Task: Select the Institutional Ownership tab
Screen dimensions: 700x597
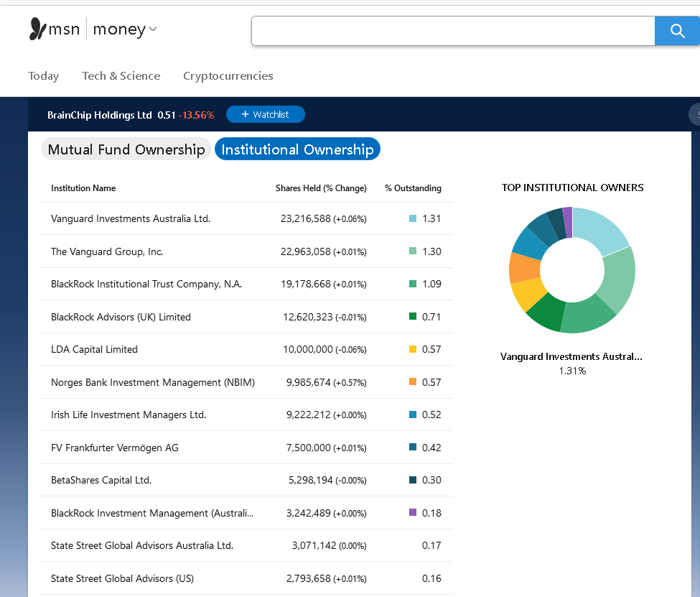Action: point(297,149)
